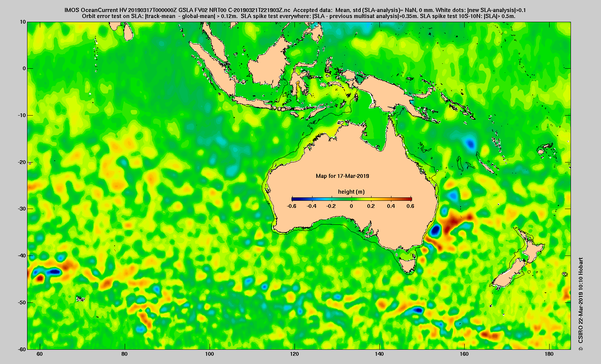Click the height colorbar gradient strip
Viewport: 601px width, 364px height.
click(x=352, y=199)
